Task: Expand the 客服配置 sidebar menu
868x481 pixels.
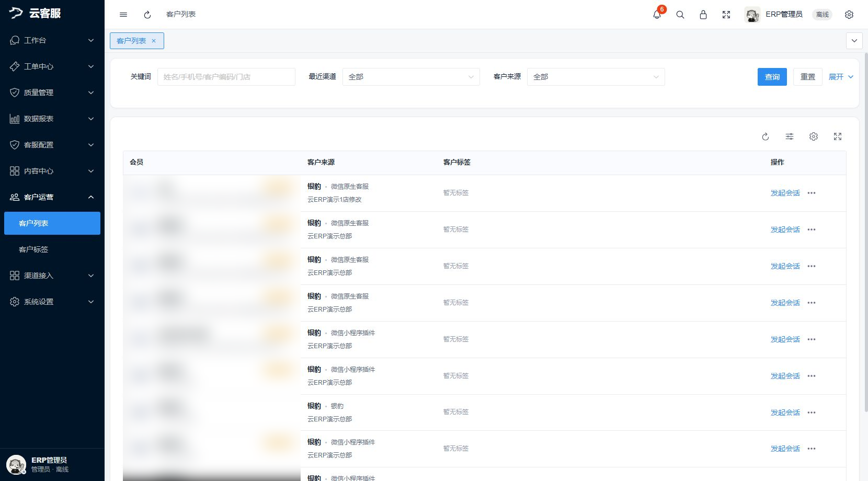Action: pyautogui.click(x=52, y=145)
